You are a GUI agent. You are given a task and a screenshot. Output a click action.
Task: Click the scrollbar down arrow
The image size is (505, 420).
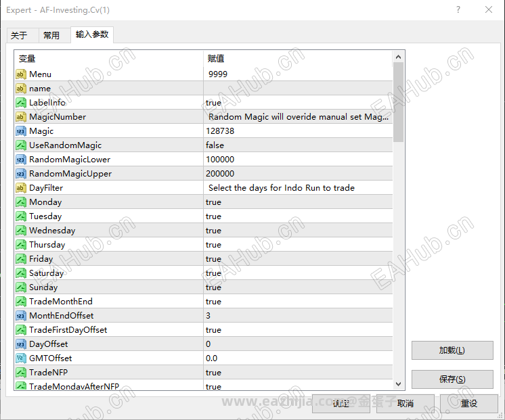pos(398,384)
